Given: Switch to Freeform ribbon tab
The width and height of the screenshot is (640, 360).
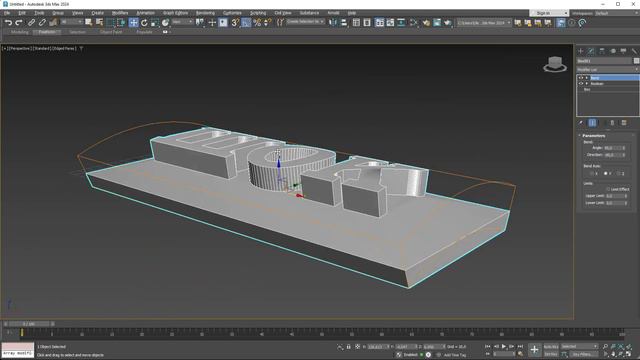Looking at the screenshot, I should [x=47, y=32].
